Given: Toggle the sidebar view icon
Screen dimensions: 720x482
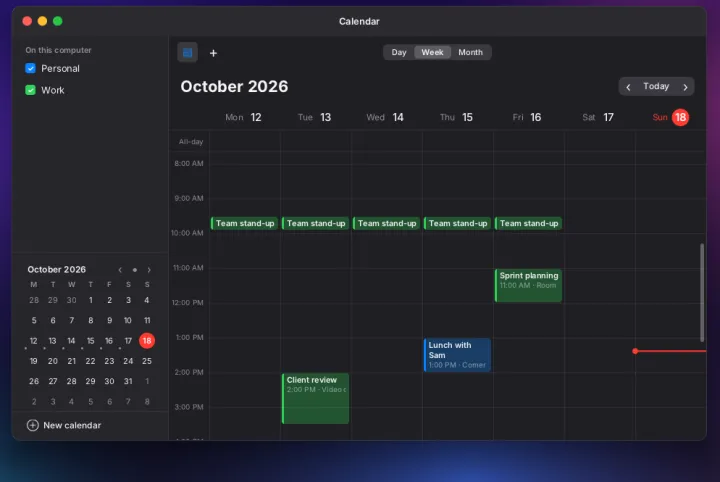Looking at the screenshot, I should pyautogui.click(x=187, y=53).
